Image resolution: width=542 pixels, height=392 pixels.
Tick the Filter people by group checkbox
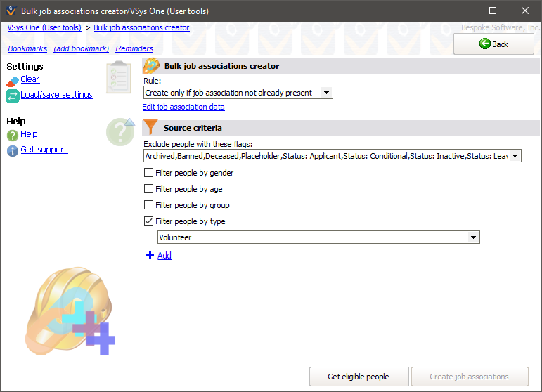148,205
